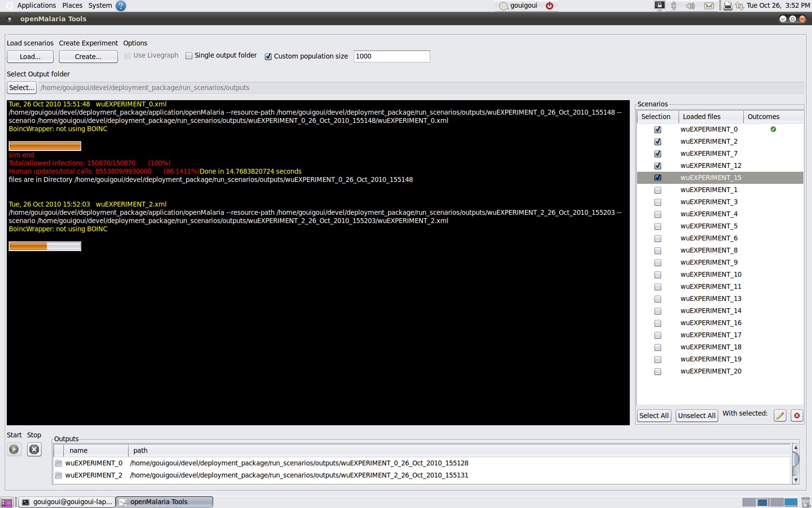Click the Select All button

pos(654,416)
